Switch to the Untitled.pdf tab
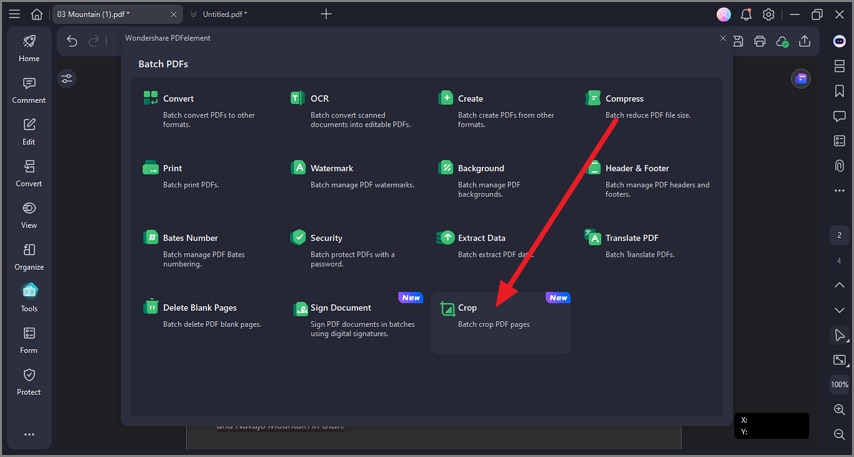854x457 pixels. click(224, 14)
